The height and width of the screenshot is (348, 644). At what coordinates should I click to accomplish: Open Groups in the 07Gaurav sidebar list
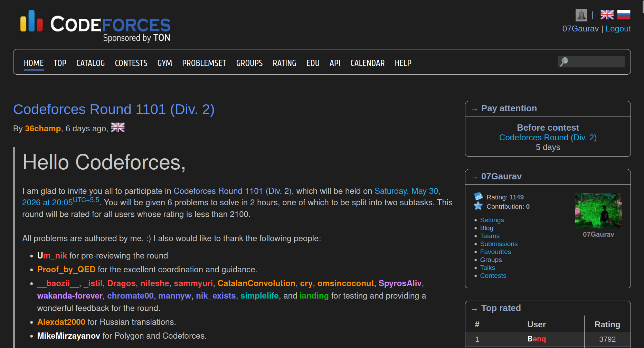491,260
